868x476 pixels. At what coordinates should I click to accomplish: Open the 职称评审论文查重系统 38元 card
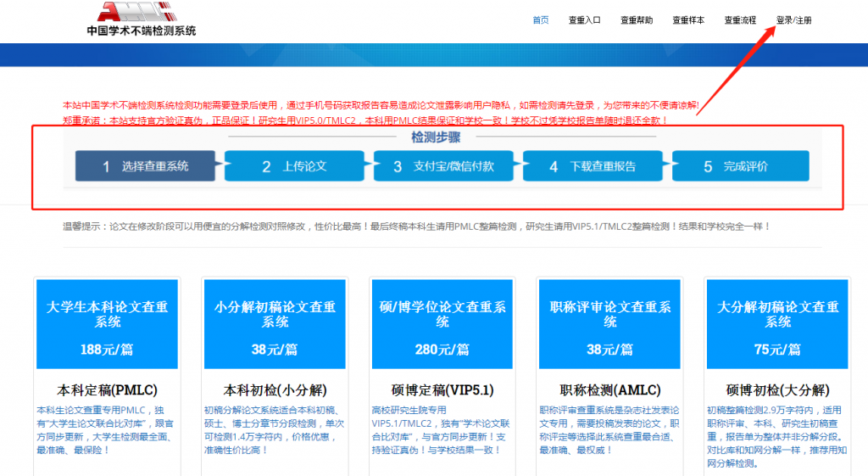pos(609,323)
